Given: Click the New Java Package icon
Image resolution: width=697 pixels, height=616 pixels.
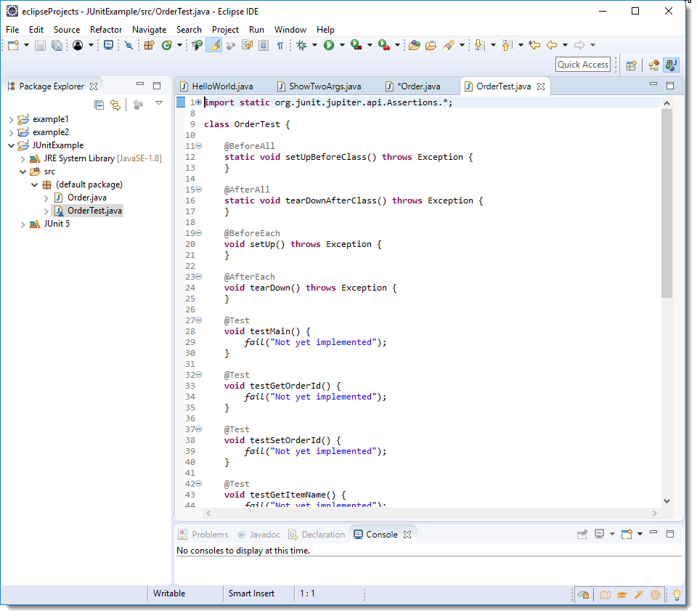Looking at the screenshot, I should [149, 45].
